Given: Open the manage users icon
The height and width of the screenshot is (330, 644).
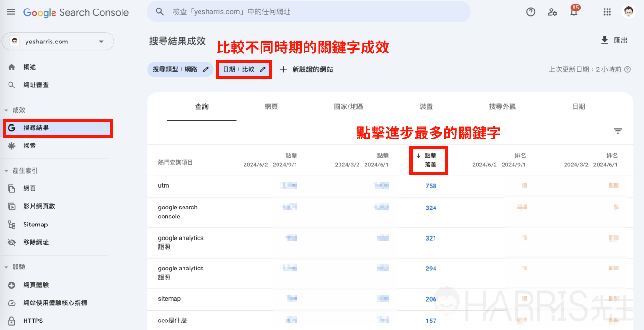Looking at the screenshot, I should click(552, 12).
